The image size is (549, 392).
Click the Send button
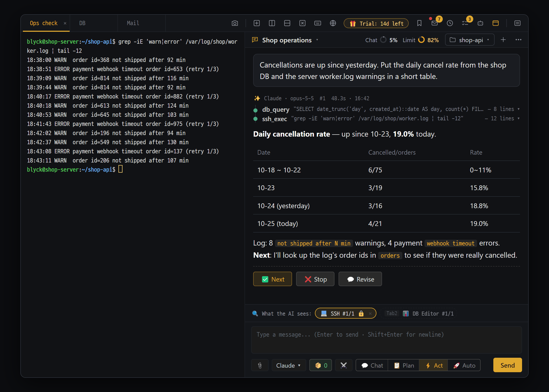[507, 365]
